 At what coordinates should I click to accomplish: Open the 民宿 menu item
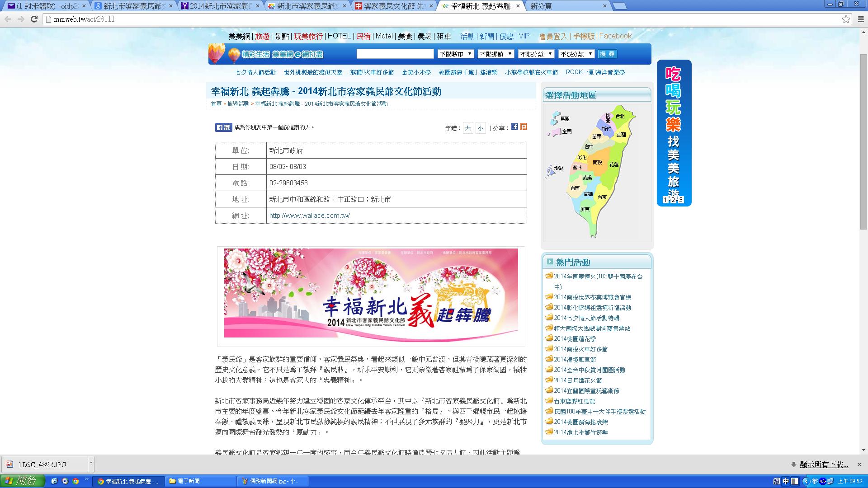pos(363,36)
